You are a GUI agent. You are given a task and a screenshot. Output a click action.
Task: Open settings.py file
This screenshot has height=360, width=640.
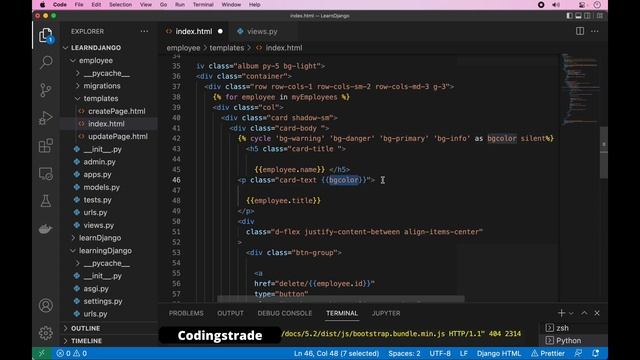(102, 301)
